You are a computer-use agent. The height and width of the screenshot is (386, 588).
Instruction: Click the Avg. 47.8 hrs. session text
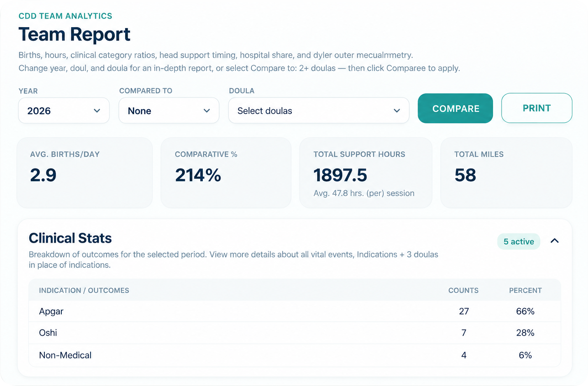(364, 193)
